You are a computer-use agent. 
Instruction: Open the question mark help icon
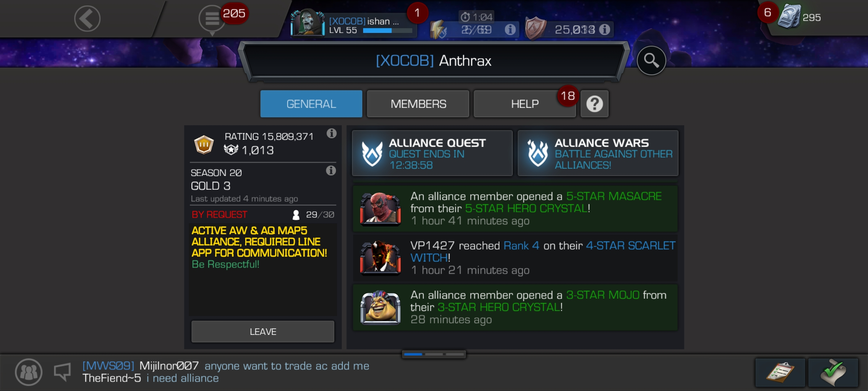595,104
